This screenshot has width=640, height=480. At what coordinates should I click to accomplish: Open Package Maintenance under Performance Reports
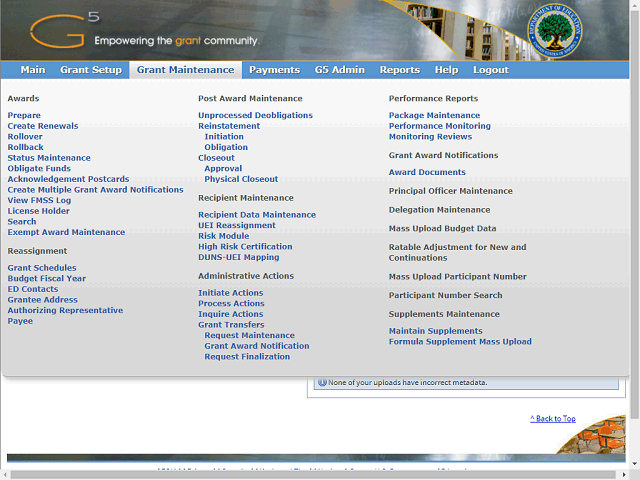434,115
